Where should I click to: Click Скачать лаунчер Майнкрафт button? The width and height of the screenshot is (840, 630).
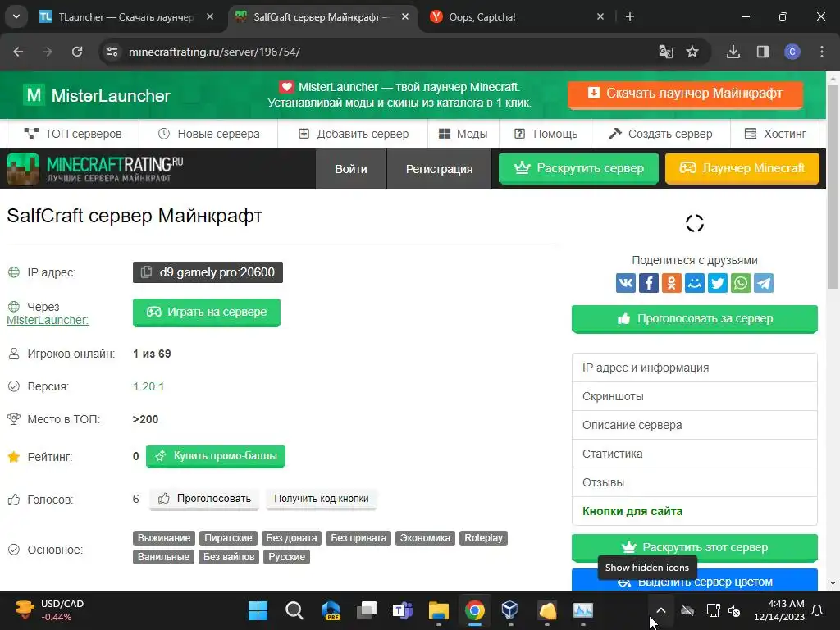685,94
